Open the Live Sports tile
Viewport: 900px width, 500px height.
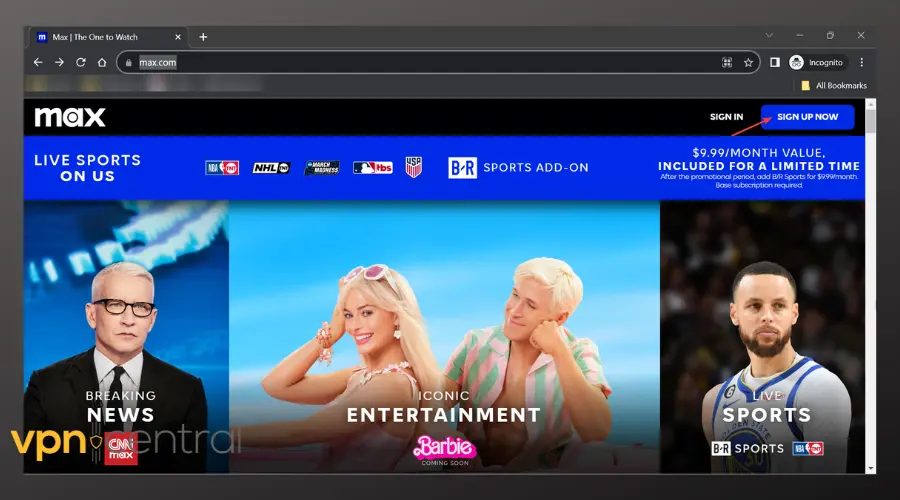(x=762, y=336)
